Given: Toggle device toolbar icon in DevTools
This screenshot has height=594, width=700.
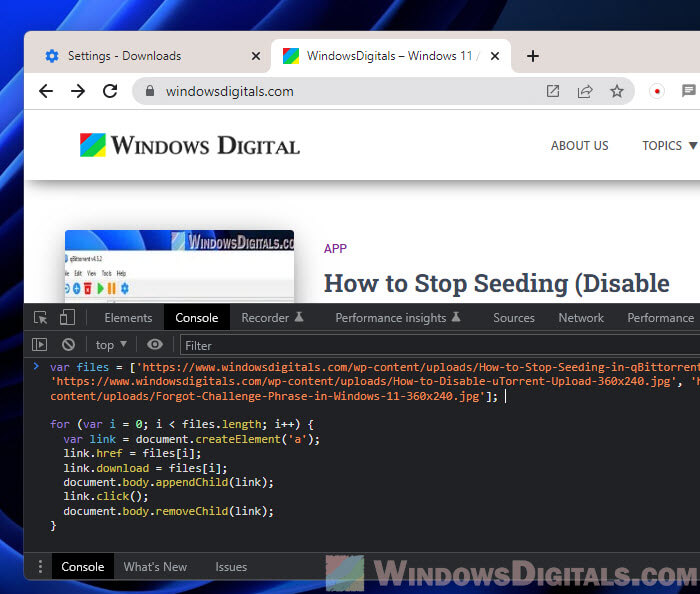Looking at the screenshot, I should tap(67, 318).
